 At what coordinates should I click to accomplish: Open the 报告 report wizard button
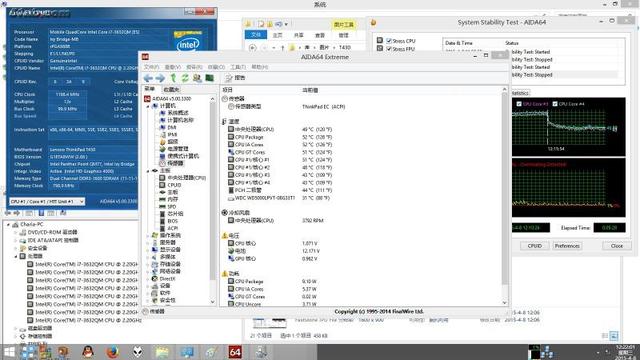pyautogui.click(x=236, y=78)
